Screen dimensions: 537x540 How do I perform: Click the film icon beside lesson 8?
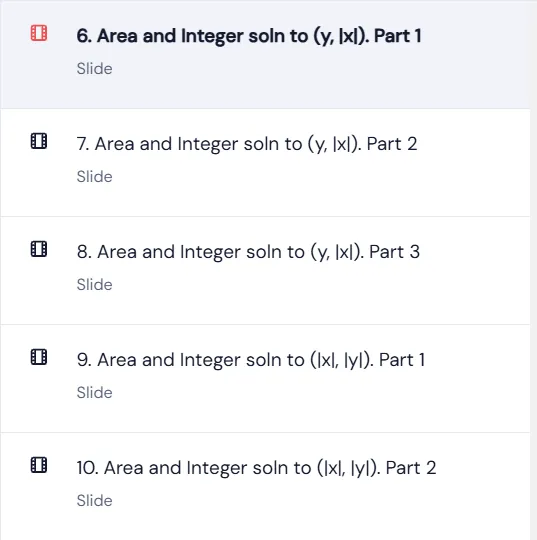pyautogui.click(x=39, y=249)
